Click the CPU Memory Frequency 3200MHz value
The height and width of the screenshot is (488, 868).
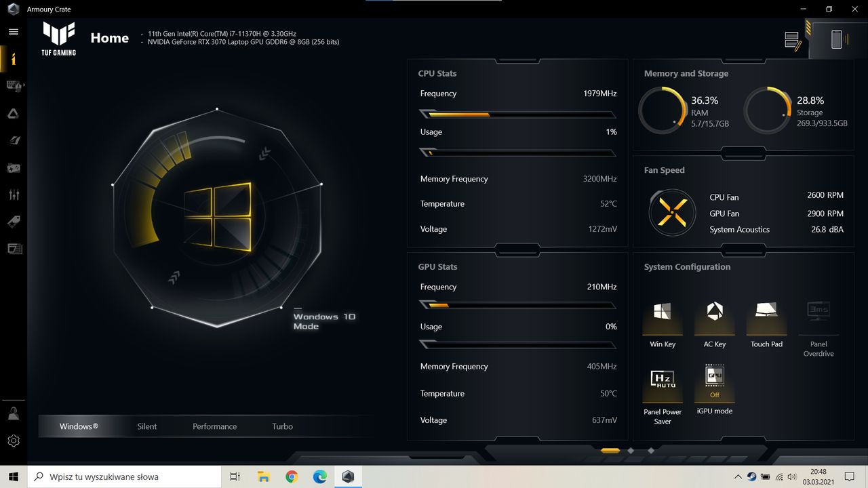point(599,179)
